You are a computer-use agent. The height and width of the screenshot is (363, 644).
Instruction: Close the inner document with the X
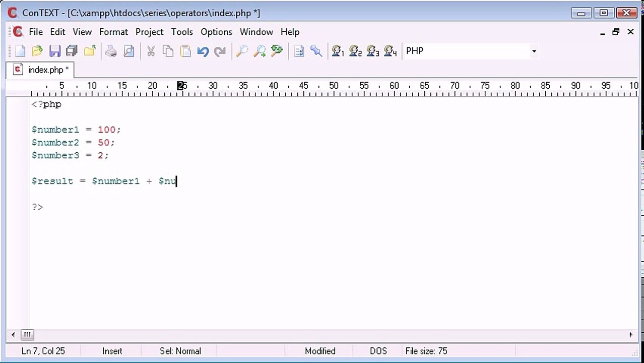coord(630,32)
